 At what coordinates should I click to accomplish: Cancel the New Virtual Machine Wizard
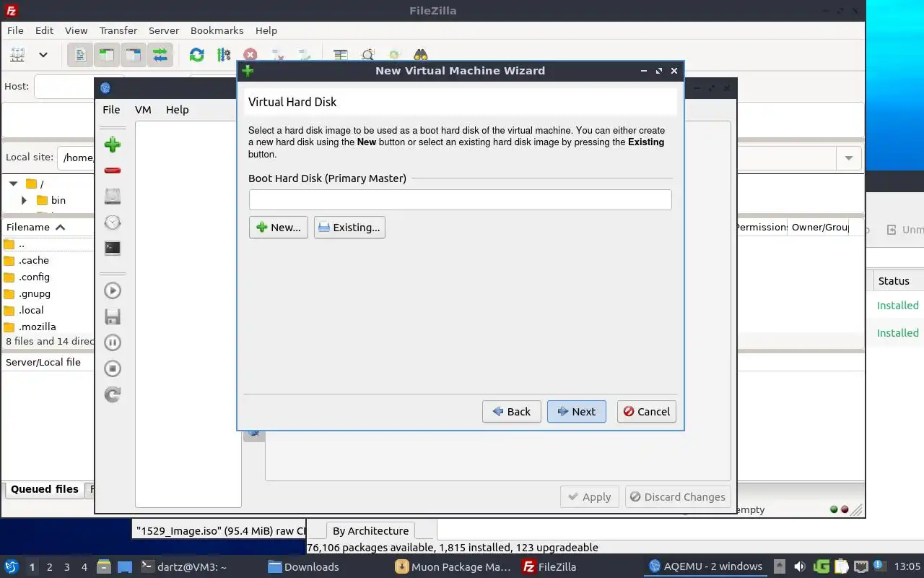(x=647, y=411)
